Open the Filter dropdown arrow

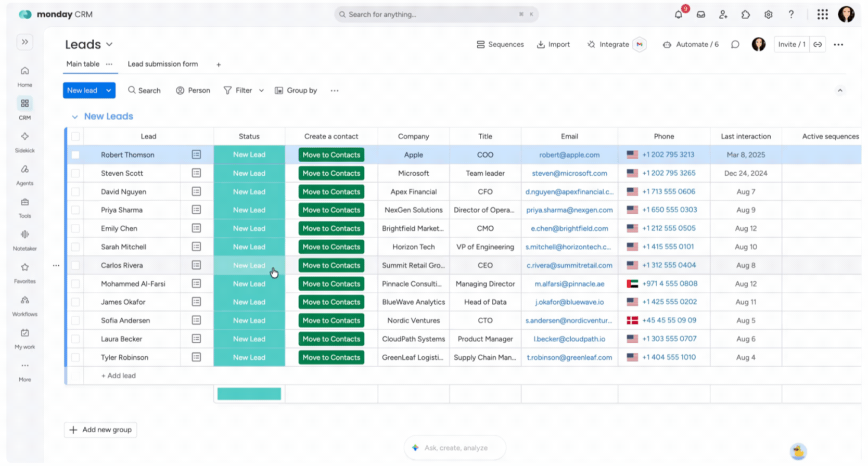point(261,90)
